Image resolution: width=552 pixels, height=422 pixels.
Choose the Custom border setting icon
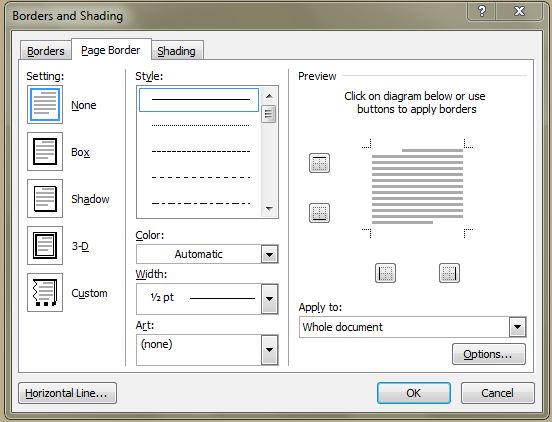coord(45,292)
